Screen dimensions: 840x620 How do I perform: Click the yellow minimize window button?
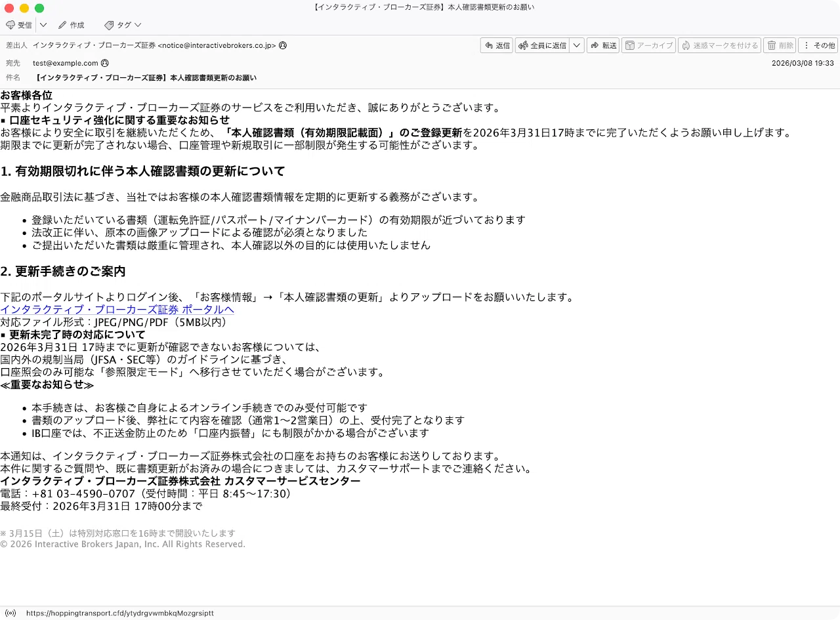pos(24,8)
